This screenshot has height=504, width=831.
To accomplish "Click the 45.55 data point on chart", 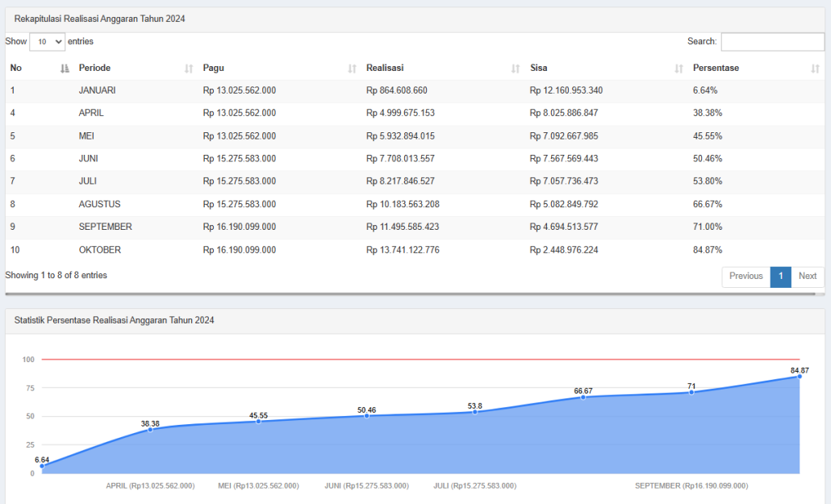I will [x=258, y=421].
